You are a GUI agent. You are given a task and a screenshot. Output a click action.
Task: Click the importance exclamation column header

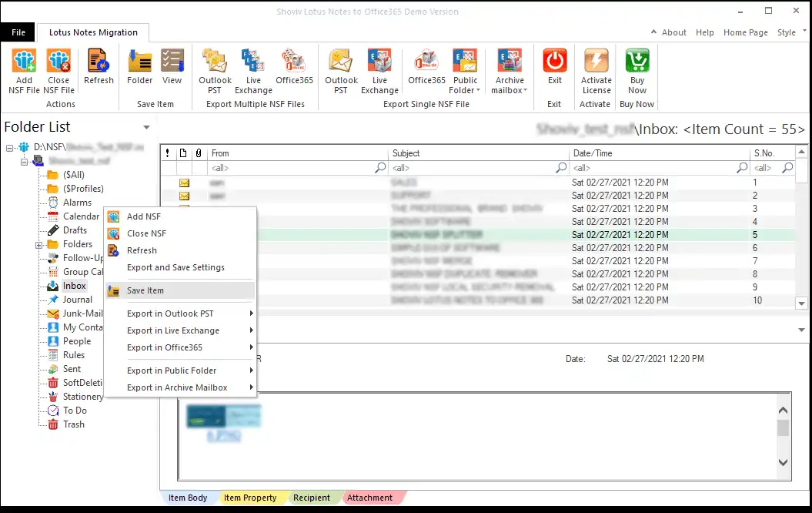coord(168,153)
